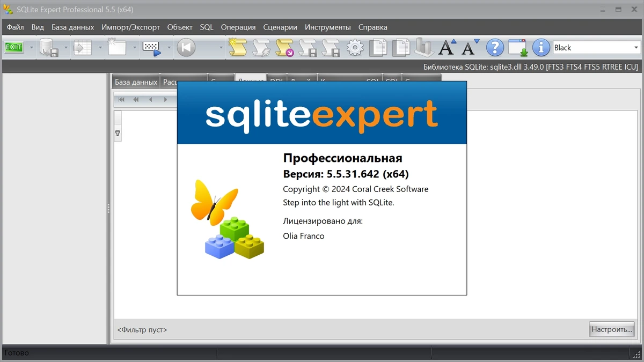Click the Olia Franco licensee name
This screenshot has height=362, width=644.
[x=304, y=236]
